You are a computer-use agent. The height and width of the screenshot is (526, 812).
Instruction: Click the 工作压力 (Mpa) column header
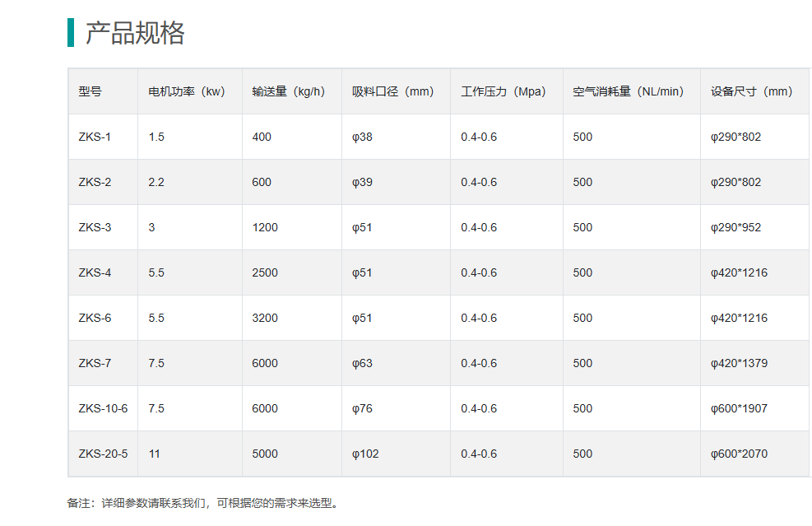tap(503, 91)
